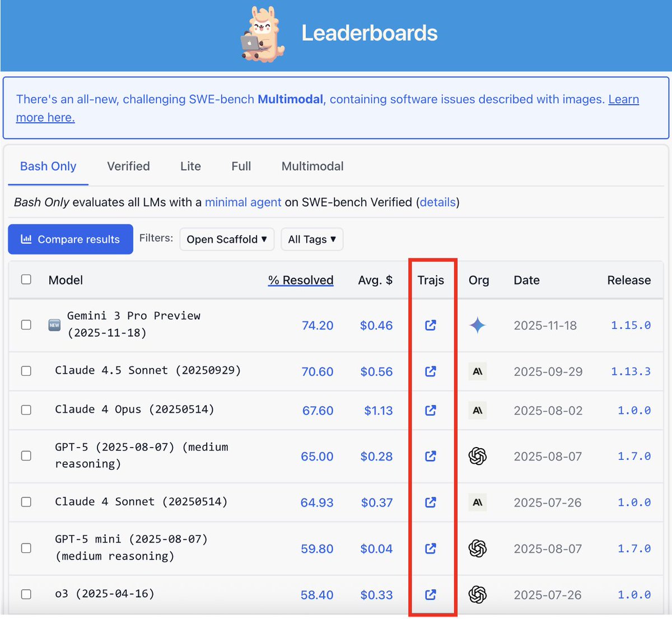This screenshot has height=619, width=672.
Task: Click the NEW badge beside Gemini 3 Pro
Action: (x=54, y=325)
